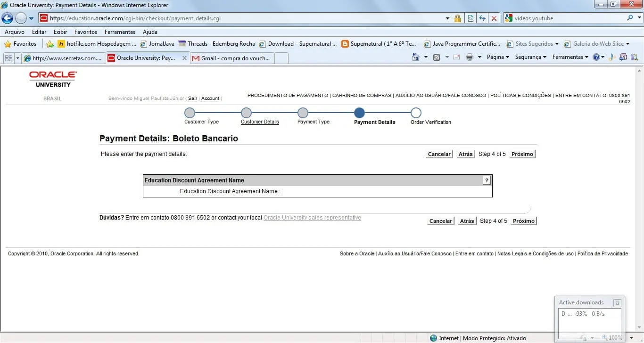
Task: Click the top Próximo button
Action: pos(522,154)
